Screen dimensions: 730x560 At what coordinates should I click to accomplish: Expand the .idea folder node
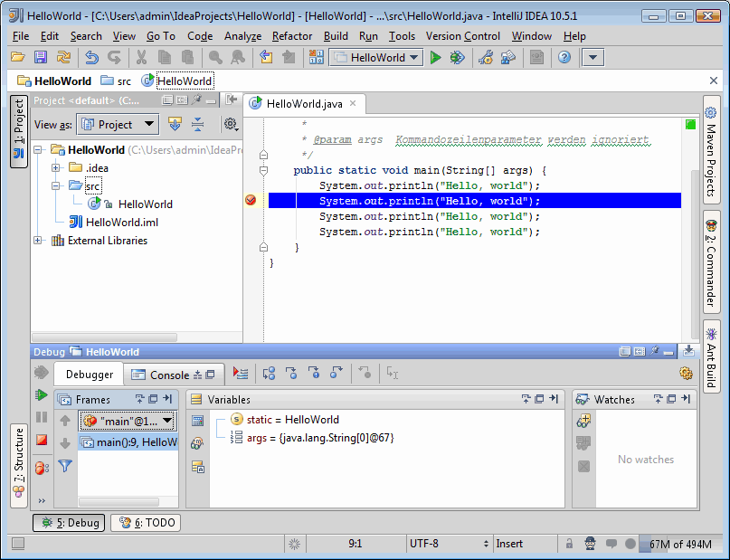click(56, 167)
